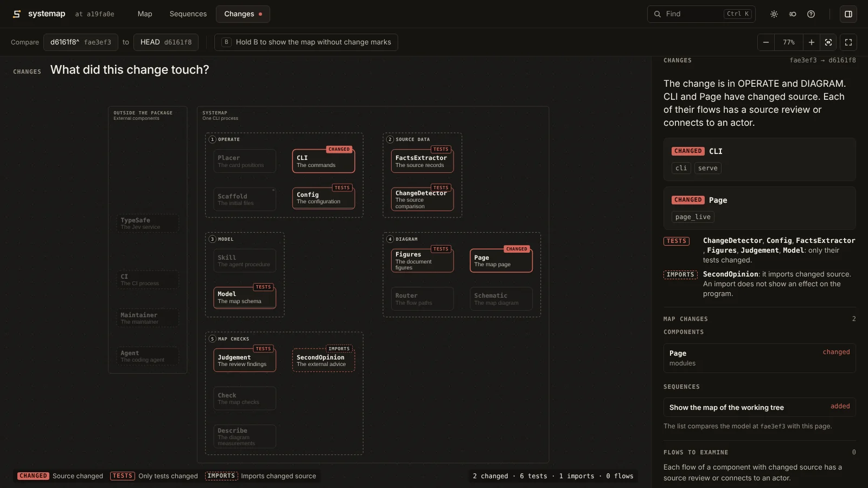Toggle the side panel icon
This screenshot has width=868, height=488.
tap(848, 14)
